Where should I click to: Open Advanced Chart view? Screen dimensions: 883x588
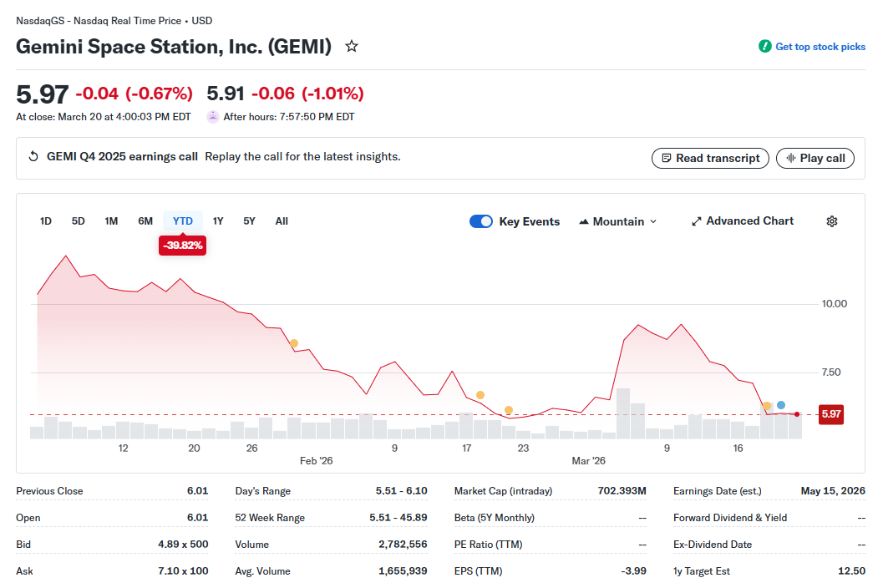743,221
